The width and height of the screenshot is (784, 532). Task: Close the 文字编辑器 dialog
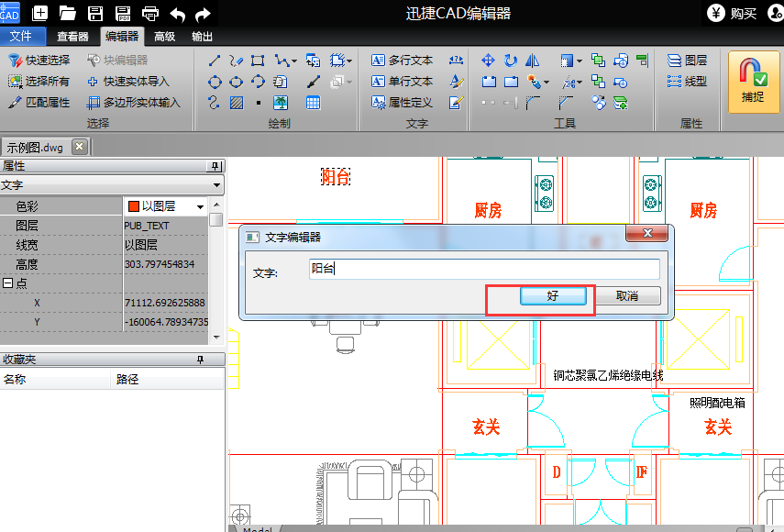(647, 233)
